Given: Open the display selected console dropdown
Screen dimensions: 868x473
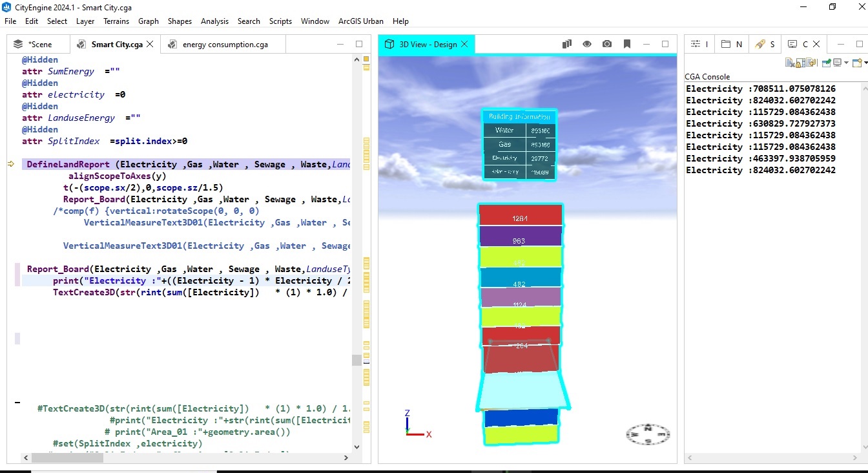Looking at the screenshot, I should pyautogui.click(x=838, y=62).
